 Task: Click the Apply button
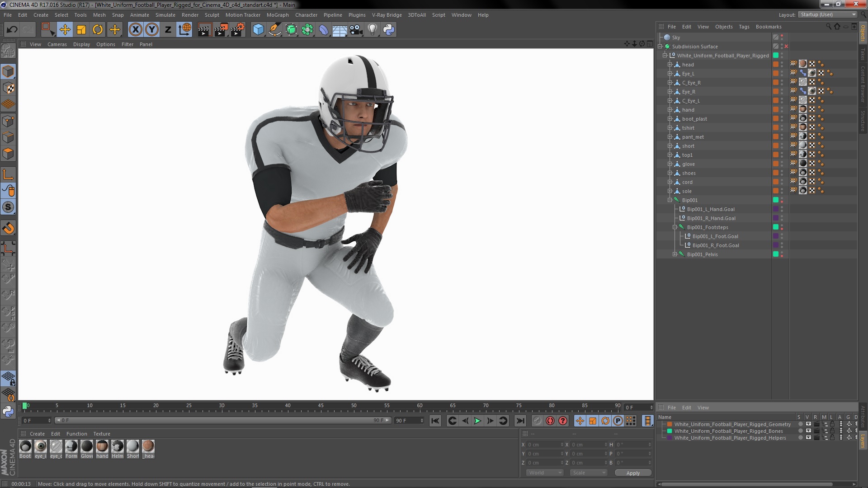pos(633,473)
